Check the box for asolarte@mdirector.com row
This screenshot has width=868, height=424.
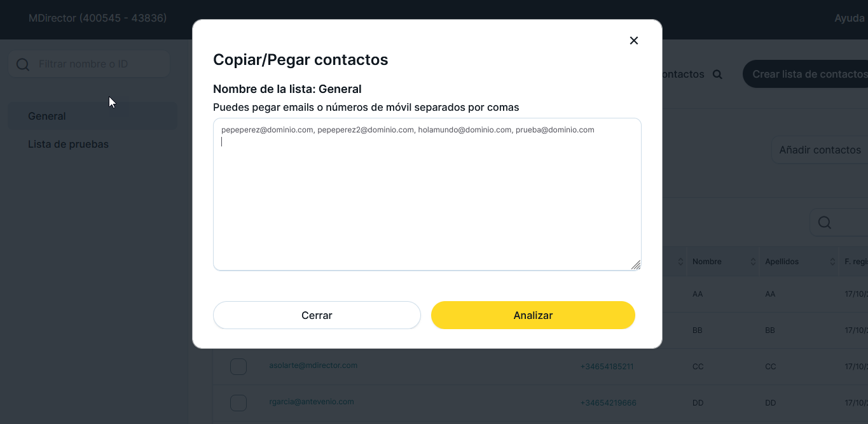point(238,367)
